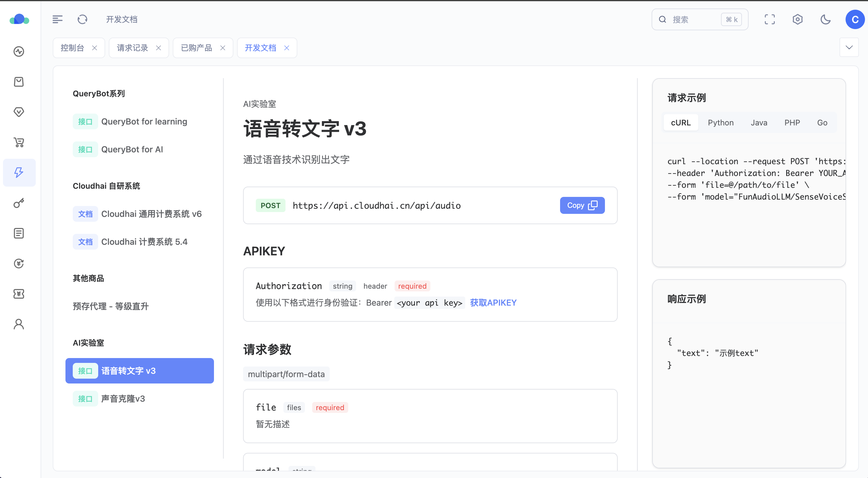Image resolution: width=868 pixels, height=478 pixels.
Task: Select the Python code tab
Action: (x=720, y=123)
